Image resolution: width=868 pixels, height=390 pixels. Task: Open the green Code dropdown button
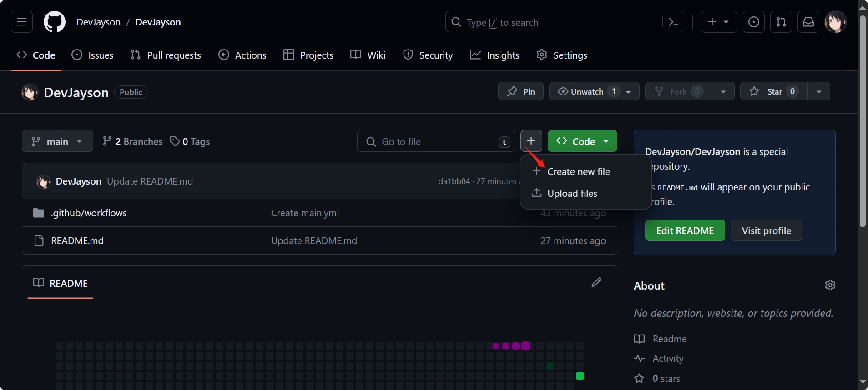[x=582, y=141]
